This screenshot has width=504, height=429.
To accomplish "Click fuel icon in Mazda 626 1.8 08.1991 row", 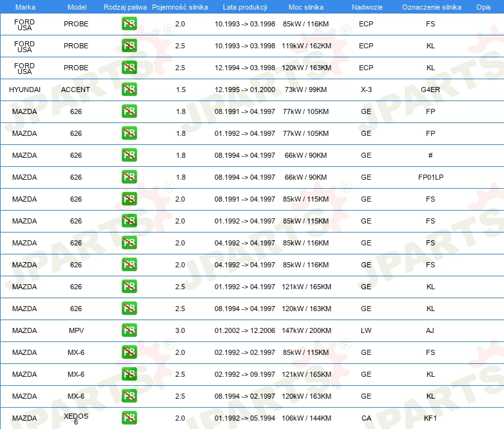I will pos(129,111).
